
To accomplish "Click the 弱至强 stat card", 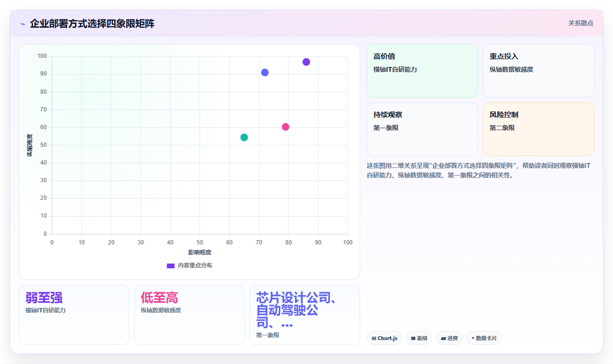I will tap(74, 315).
